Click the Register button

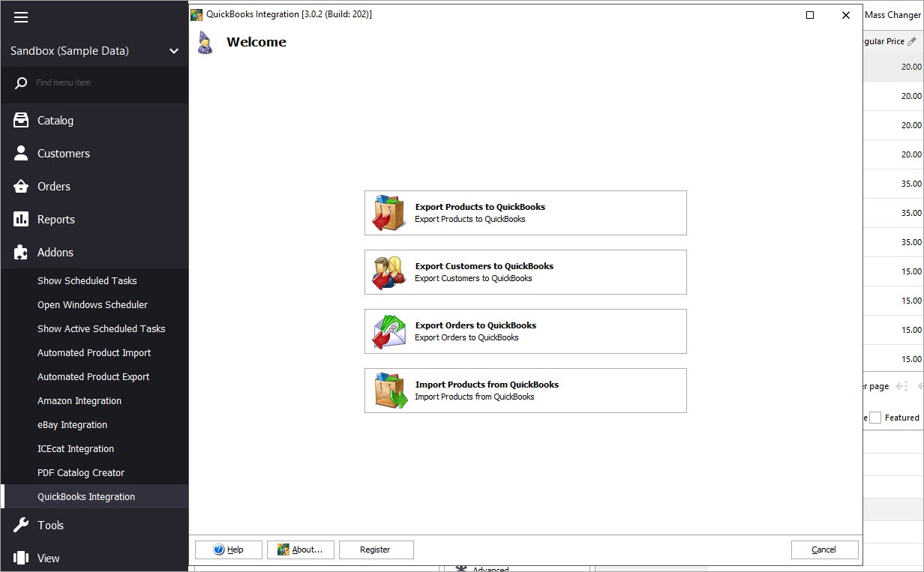click(376, 550)
